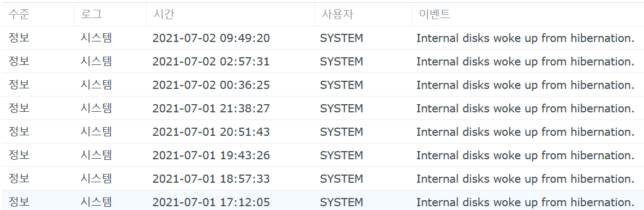Screen dimensions: 644x210
Task: Click SYSTEM user in the 09:49:20 row
Action: coord(342,38)
